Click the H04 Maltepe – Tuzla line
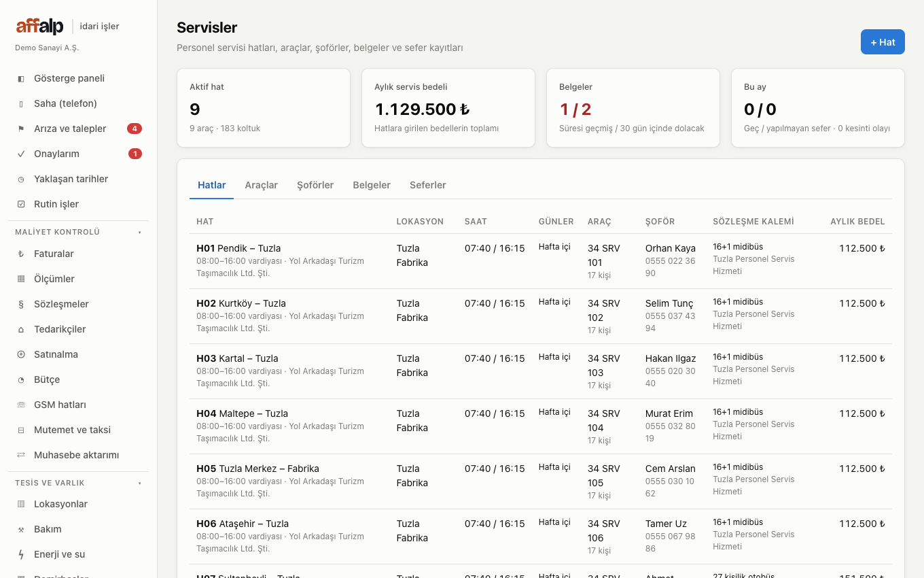This screenshot has height=578, width=924. (541, 426)
